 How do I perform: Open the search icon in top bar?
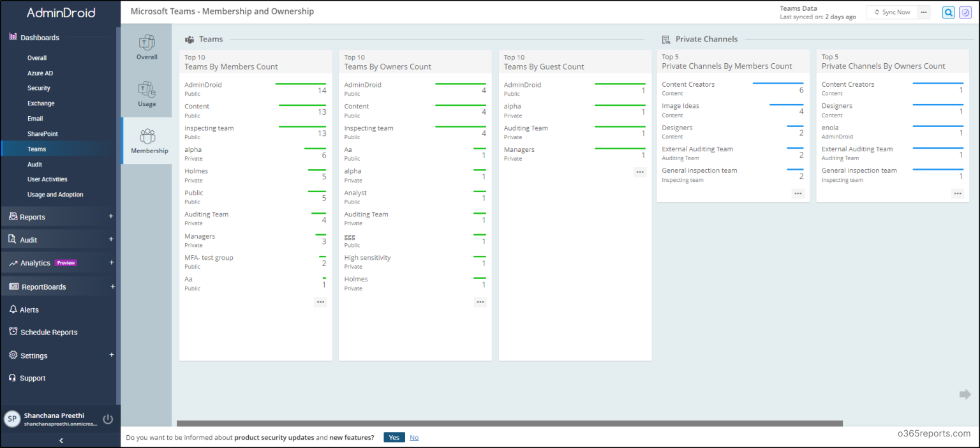pos(949,12)
